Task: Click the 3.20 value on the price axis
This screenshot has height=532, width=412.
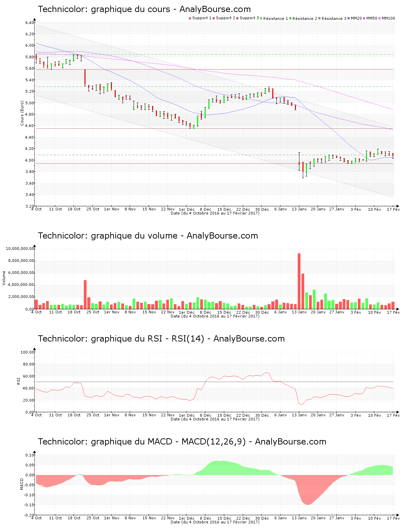Action: (x=30, y=206)
